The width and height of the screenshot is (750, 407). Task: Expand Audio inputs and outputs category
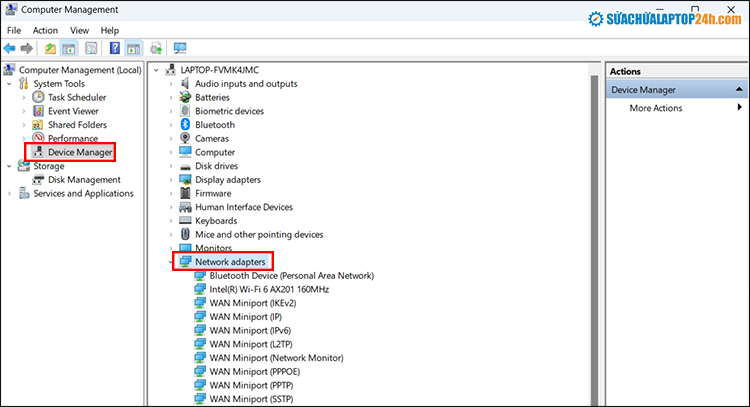[171, 84]
